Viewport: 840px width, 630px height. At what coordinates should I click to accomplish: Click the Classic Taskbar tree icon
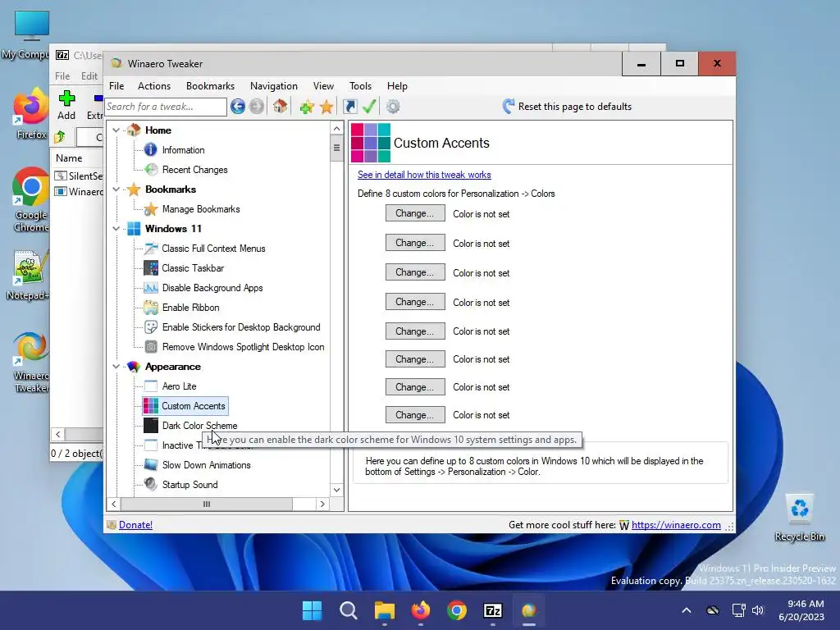coord(151,268)
